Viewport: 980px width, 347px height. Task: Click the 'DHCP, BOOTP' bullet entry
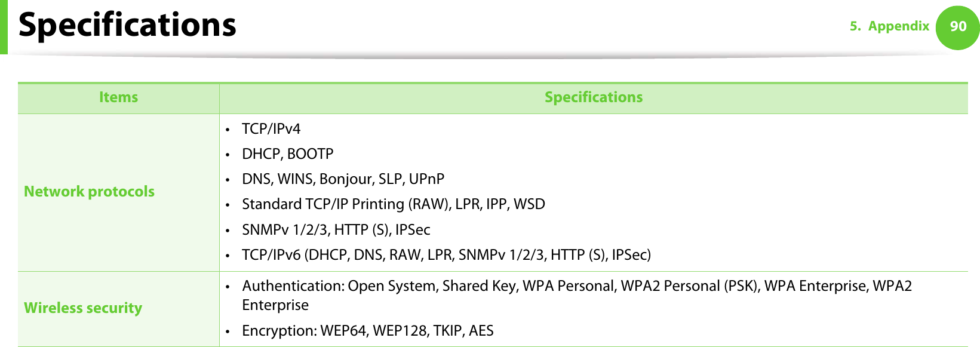click(287, 154)
